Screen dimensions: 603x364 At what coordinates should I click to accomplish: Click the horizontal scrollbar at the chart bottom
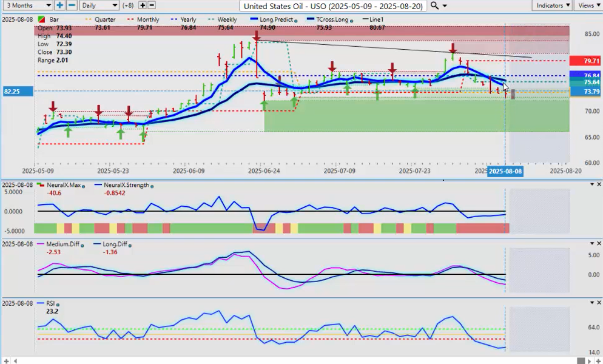[x=303, y=360]
